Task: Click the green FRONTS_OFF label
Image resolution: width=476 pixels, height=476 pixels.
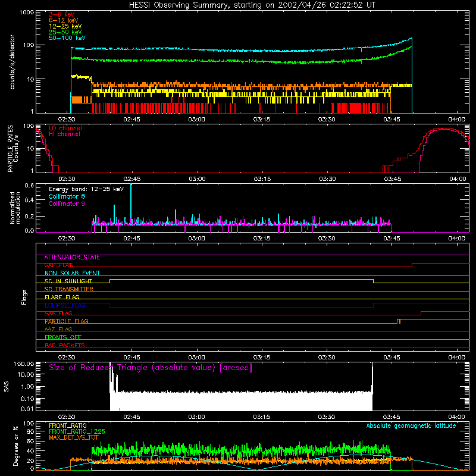Action: [x=63, y=337]
